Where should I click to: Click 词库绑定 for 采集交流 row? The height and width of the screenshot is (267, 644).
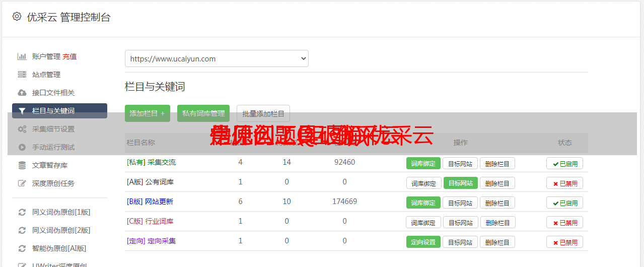[x=423, y=163]
